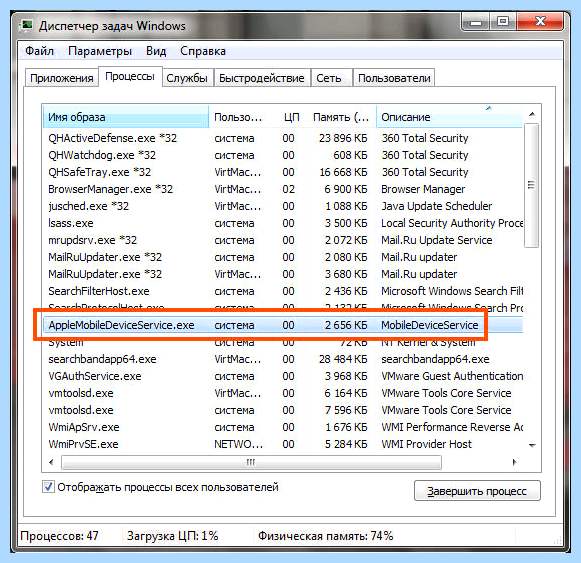Image resolution: width=581 pixels, height=563 pixels.
Task: Select the searchbandapp64.exe process name
Action: [102, 359]
